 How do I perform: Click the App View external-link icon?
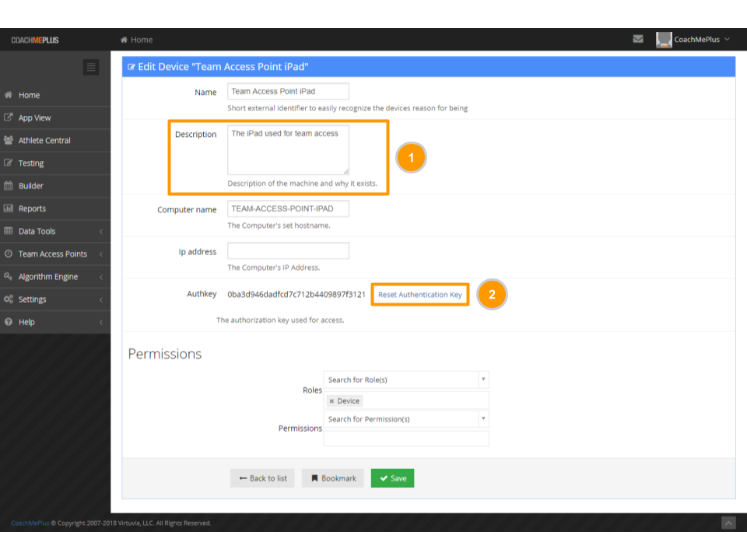[x=8, y=117]
